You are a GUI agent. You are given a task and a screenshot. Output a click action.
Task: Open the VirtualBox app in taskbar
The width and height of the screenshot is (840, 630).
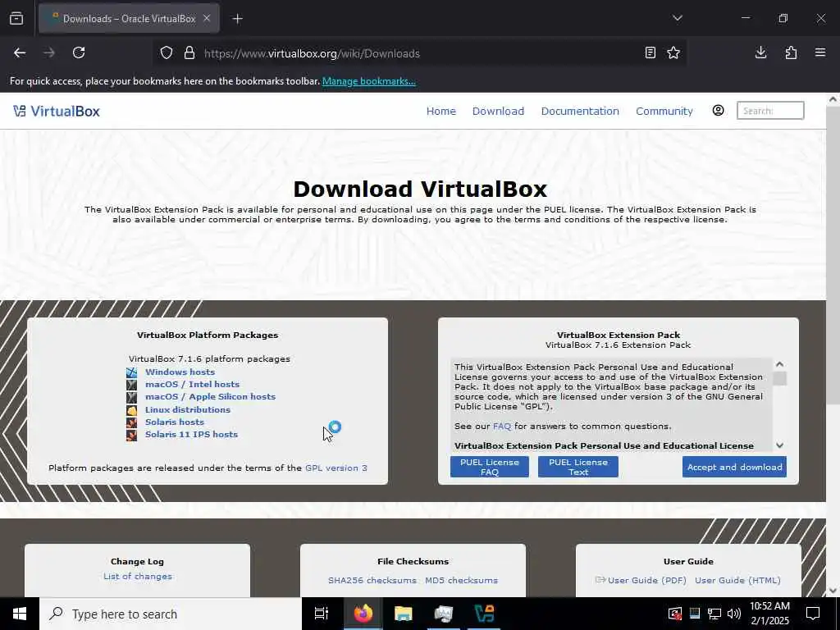484,614
